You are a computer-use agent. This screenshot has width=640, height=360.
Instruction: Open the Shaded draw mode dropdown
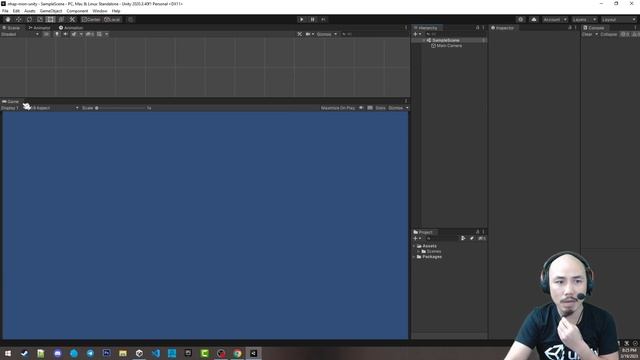(x=20, y=34)
